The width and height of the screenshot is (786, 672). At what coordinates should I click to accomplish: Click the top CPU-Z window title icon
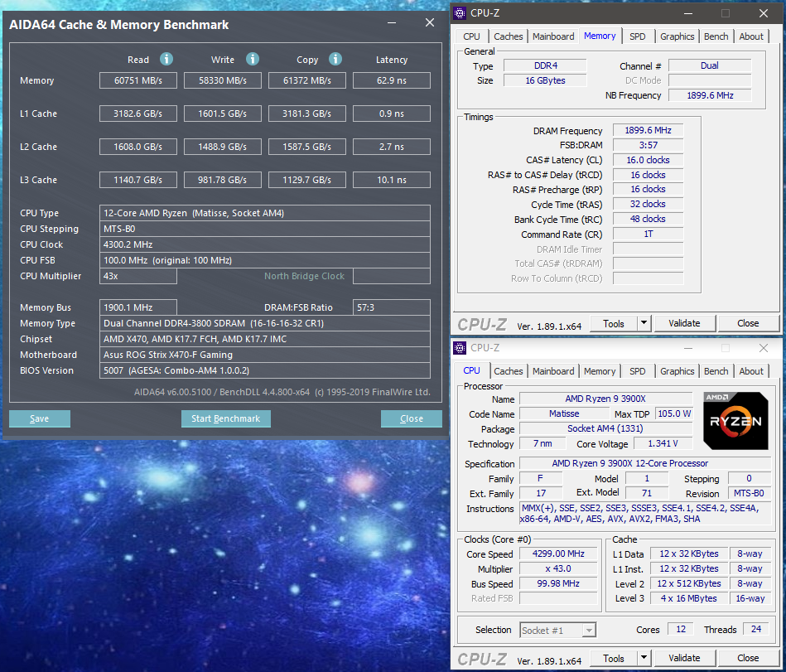tap(460, 13)
